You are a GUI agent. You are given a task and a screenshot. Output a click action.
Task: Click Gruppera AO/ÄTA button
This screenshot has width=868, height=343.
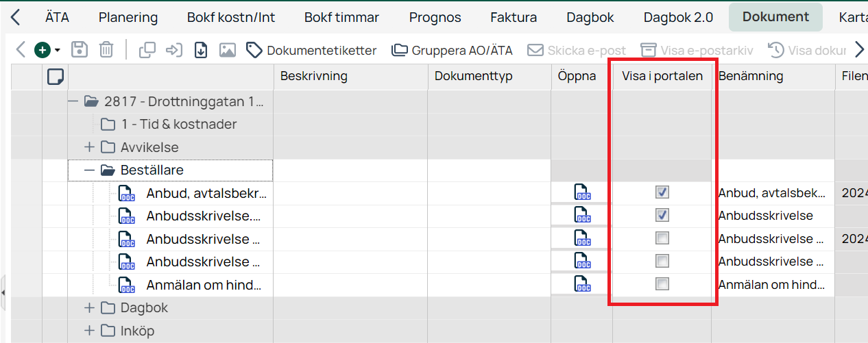pyautogui.click(x=452, y=50)
